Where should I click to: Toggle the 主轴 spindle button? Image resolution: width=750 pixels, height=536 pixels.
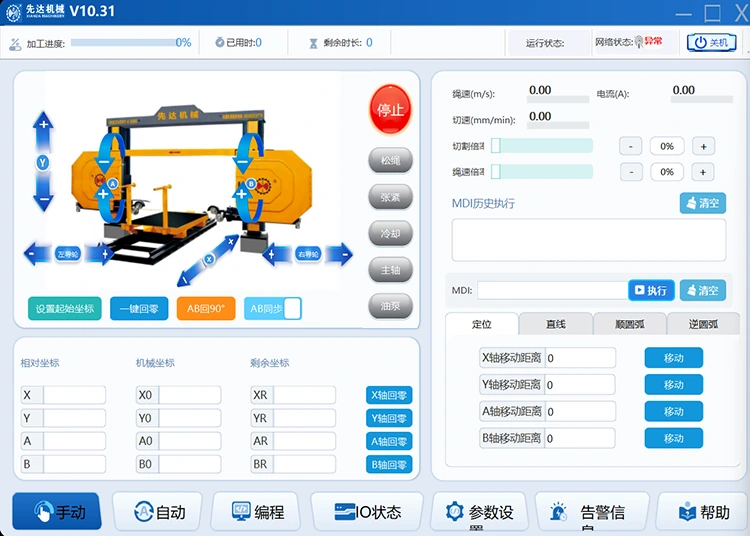(x=390, y=270)
